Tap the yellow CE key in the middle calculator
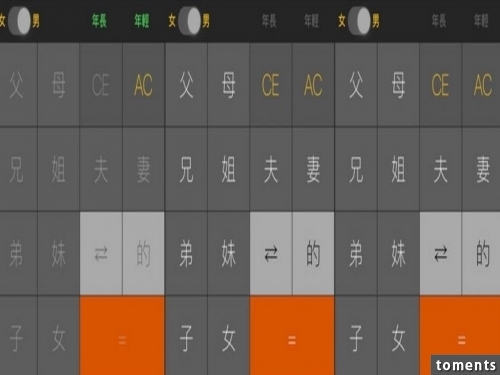 point(271,85)
